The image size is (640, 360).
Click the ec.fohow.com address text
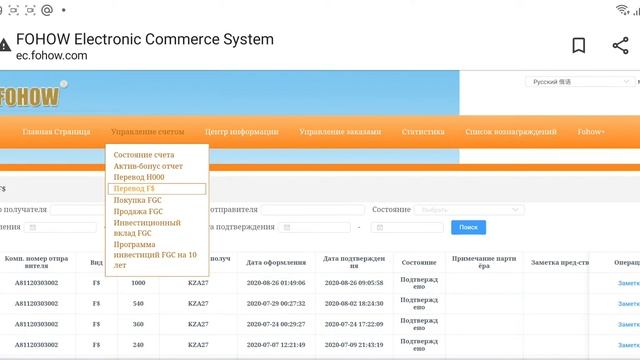[x=51, y=56]
